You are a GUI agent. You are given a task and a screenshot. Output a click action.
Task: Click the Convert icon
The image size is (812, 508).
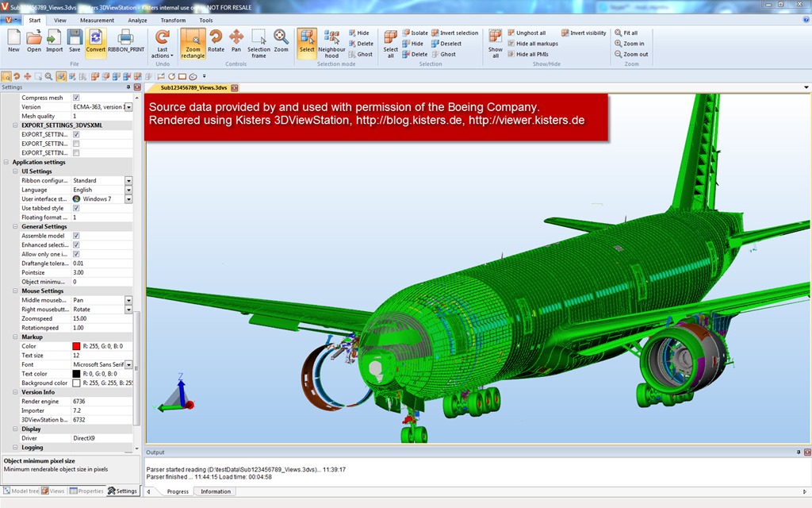[x=95, y=41]
